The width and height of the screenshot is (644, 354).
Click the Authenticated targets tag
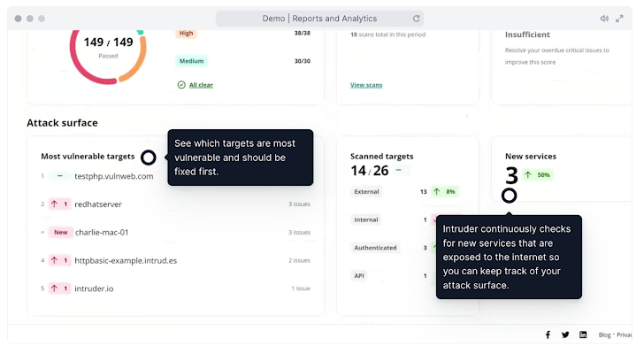[x=374, y=248]
